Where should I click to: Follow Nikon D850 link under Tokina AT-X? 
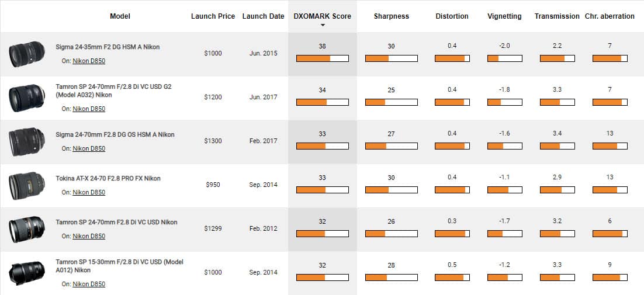click(x=89, y=192)
